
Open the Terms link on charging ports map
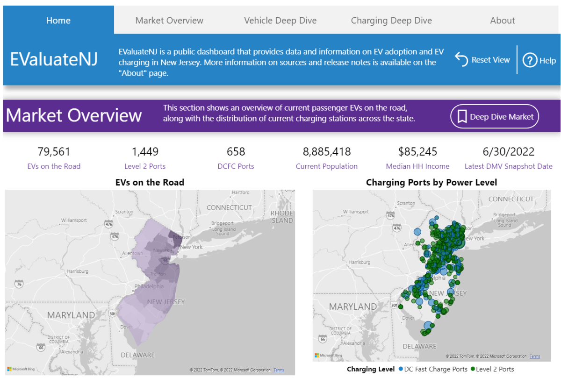[535, 356]
